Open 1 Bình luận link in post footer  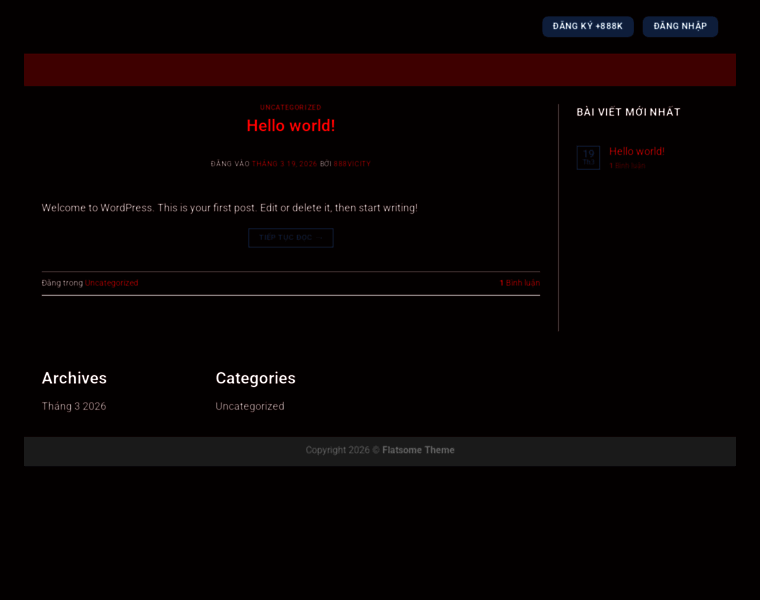(519, 283)
